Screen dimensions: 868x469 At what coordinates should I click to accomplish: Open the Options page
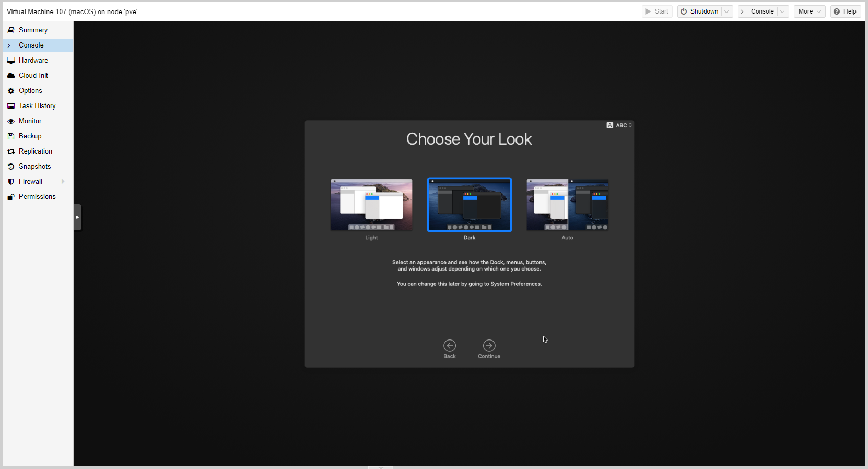38,91
